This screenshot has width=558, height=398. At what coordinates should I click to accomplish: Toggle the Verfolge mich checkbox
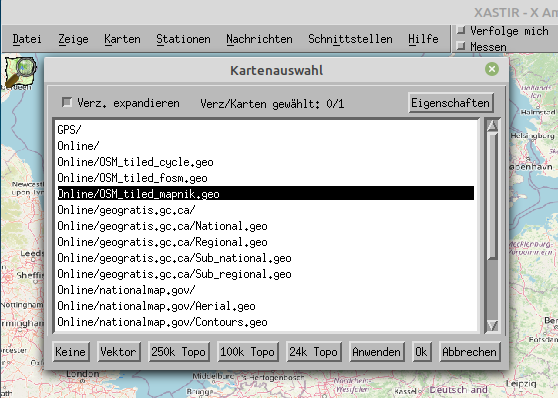pyautogui.click(x=461, y=30)
